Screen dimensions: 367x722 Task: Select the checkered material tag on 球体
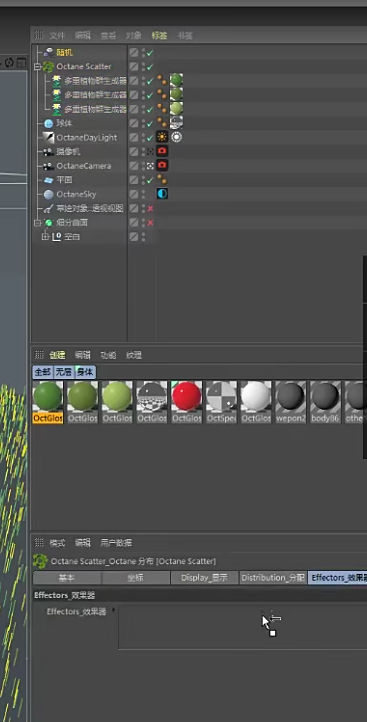[176, 122]
